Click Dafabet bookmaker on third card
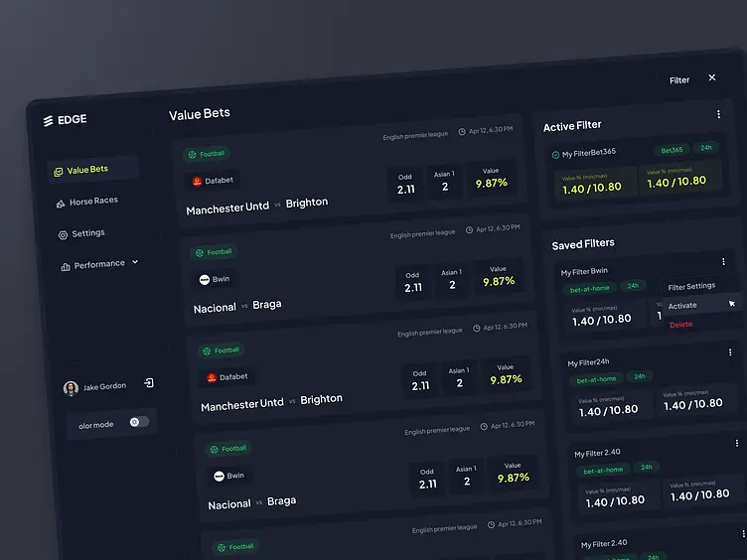Screen dimensions: 747x560 click(x=226, y=377)
